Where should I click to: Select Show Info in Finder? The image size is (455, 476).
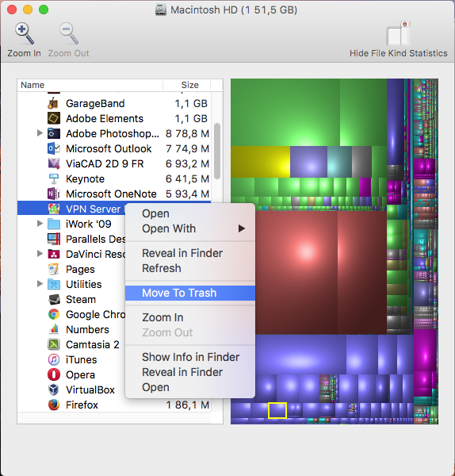[x=190, y=357]
